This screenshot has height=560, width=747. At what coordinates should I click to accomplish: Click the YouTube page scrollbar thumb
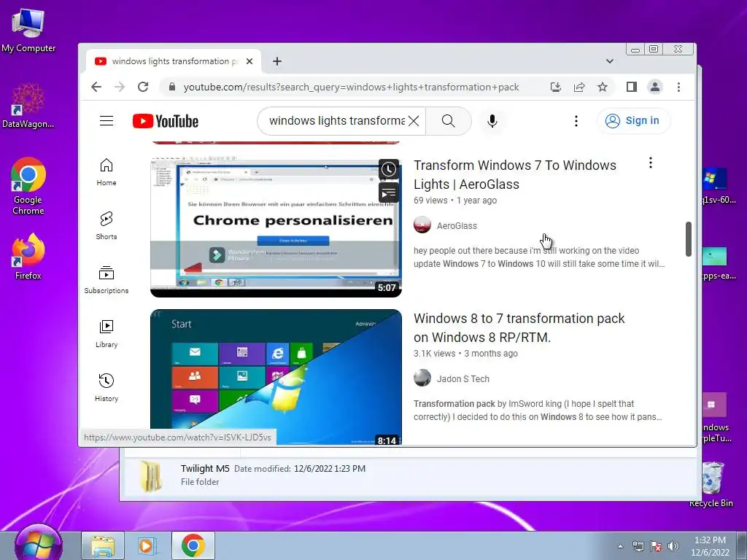[x=689, y=239]
